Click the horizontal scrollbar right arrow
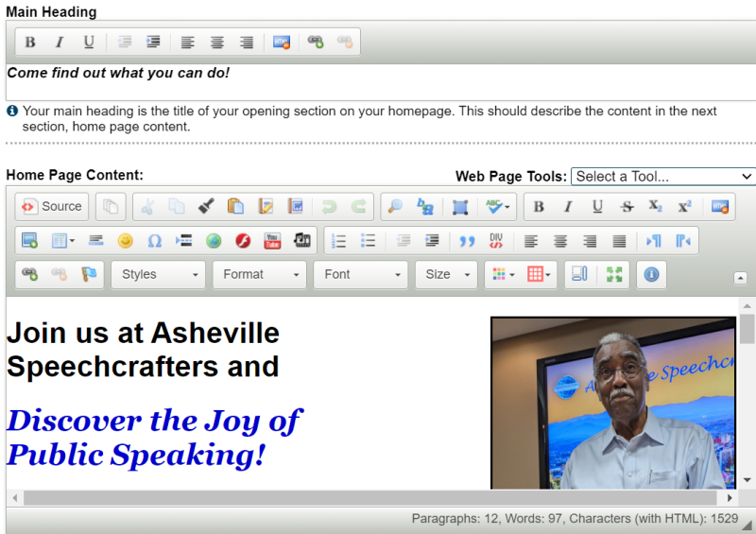The width and height of the screenshot is (756, 534). [x=730, y=498]
